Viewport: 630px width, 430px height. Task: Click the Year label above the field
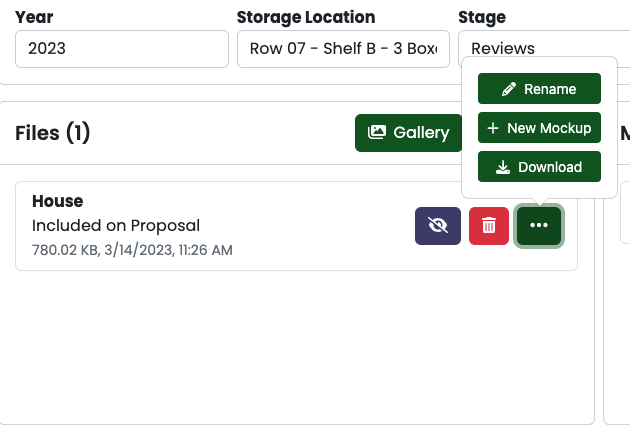coord(34,17)
